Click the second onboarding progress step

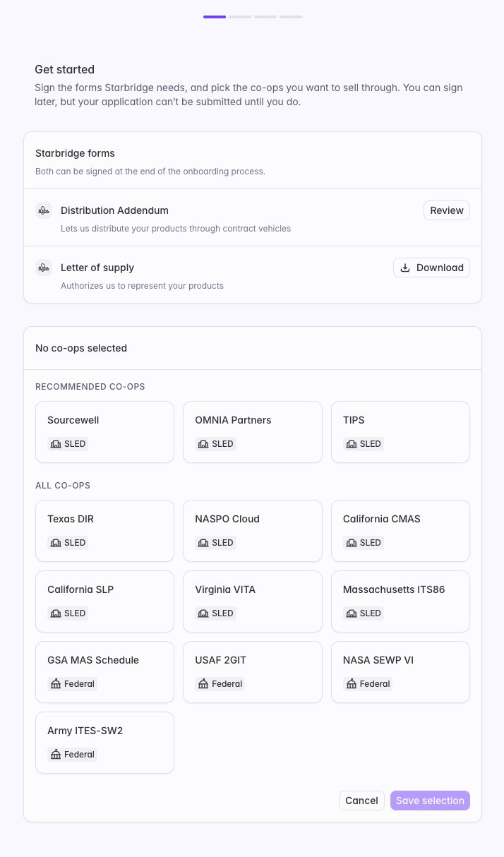(x=240, y=17)
